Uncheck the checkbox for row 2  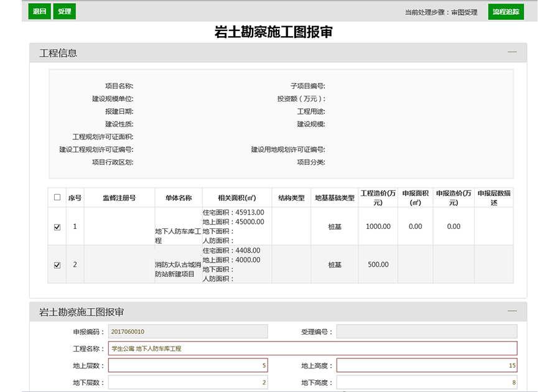57,265
